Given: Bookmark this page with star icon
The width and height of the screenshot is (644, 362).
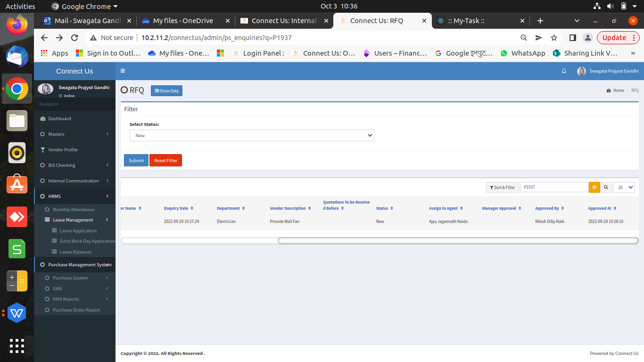Looking at the screenshot, I should (554, 38).
